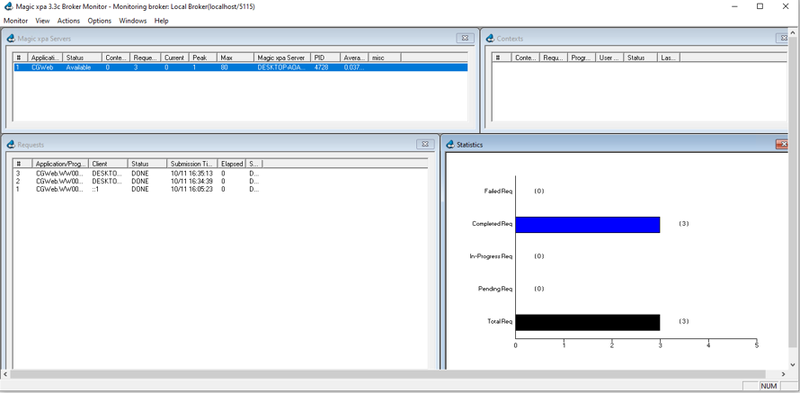The image size is (800, 393).
Task: Click the Servers Max column header
Action: tap(235, 58)
